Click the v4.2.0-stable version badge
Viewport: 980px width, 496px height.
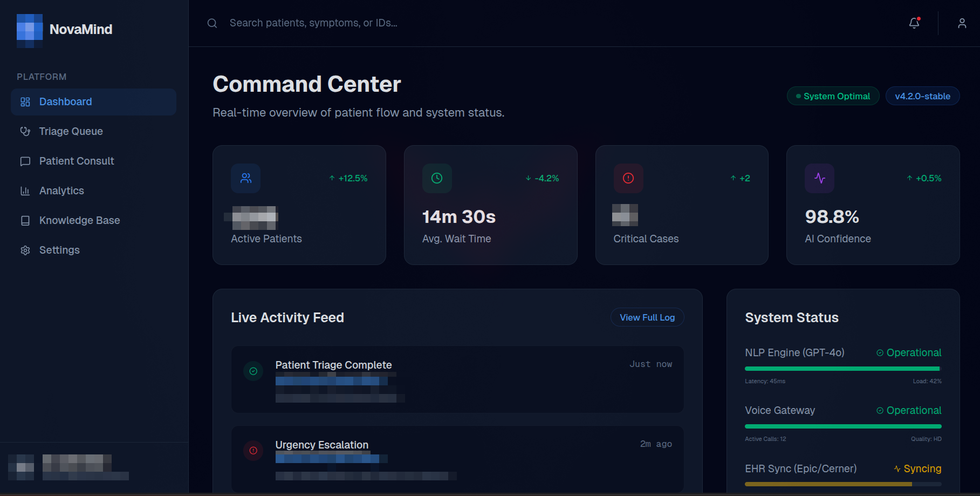922,96
